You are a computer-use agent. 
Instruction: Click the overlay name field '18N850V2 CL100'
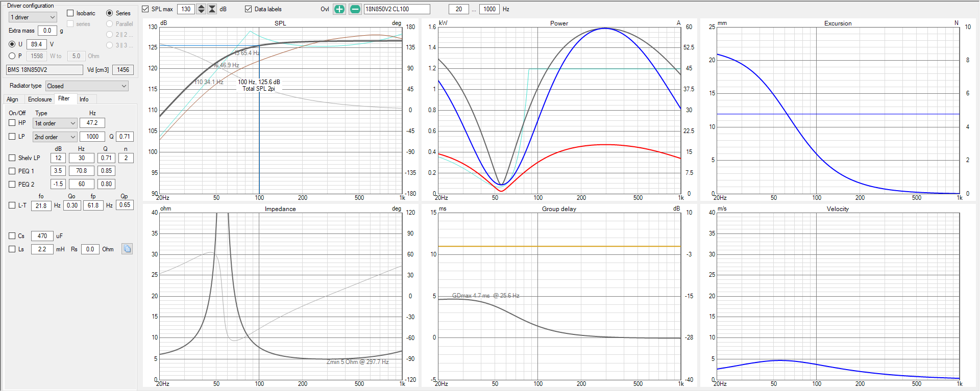point(397,9)
